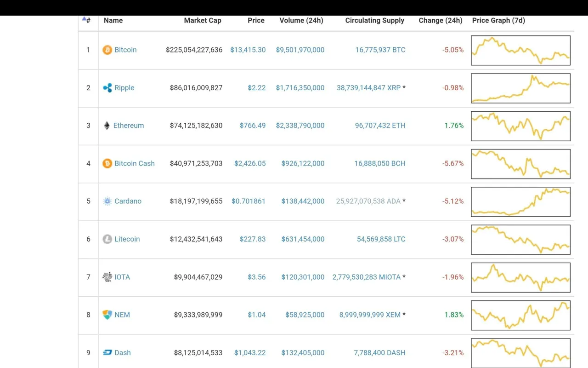588x368 pixels.
Task: Click Ethereum supply 96,707,432 ETH
Action: (x=380, y=126)
